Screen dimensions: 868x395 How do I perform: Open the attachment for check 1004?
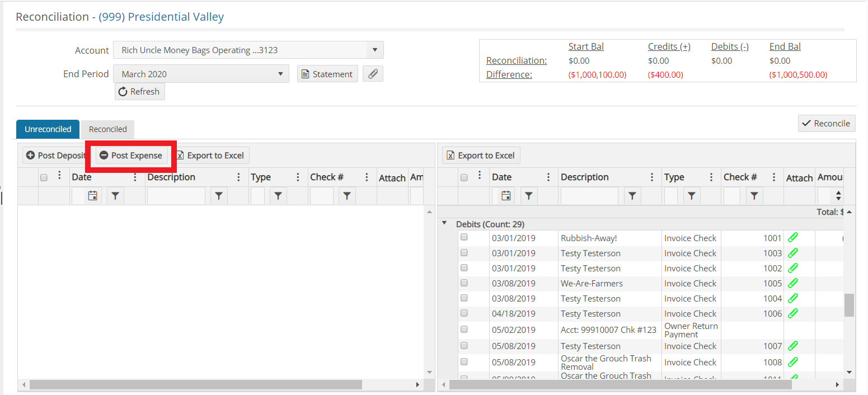[792, 298]
